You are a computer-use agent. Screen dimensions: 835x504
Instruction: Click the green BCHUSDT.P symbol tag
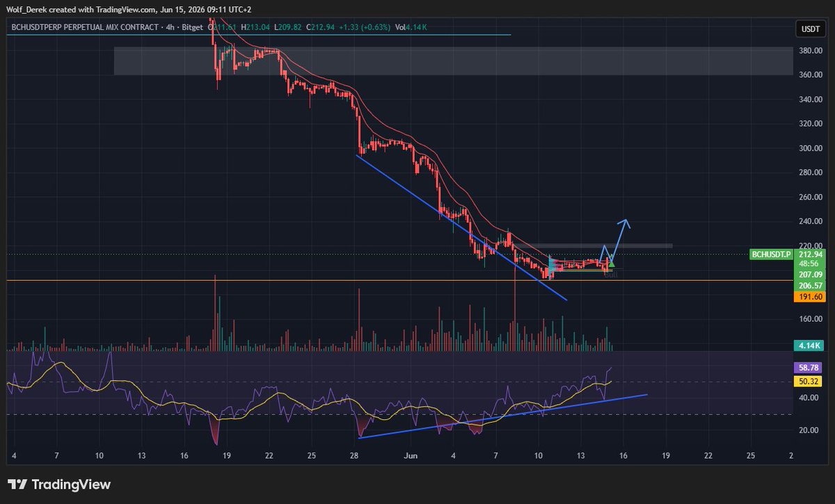(x=771, y=254)
